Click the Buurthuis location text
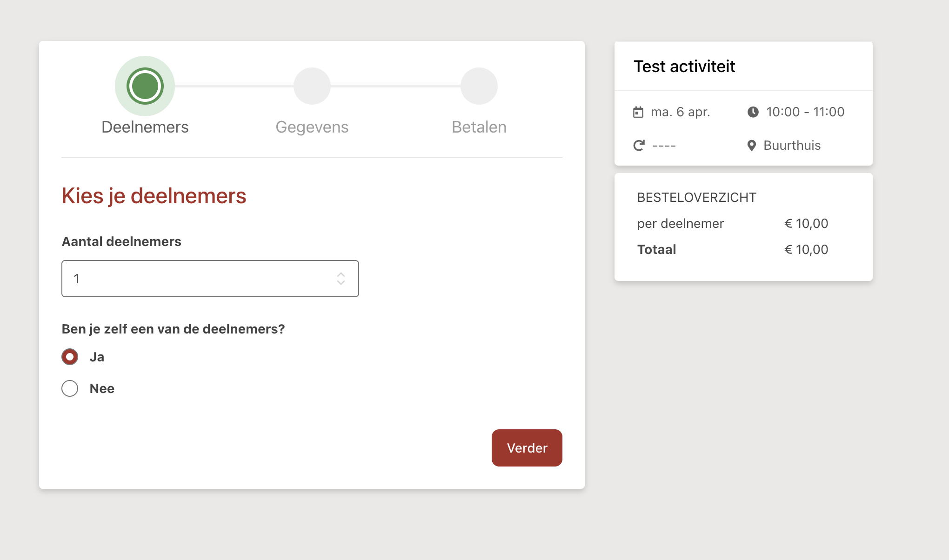The image size is (949, 560). pyautogui.click(x=792, y=146)
